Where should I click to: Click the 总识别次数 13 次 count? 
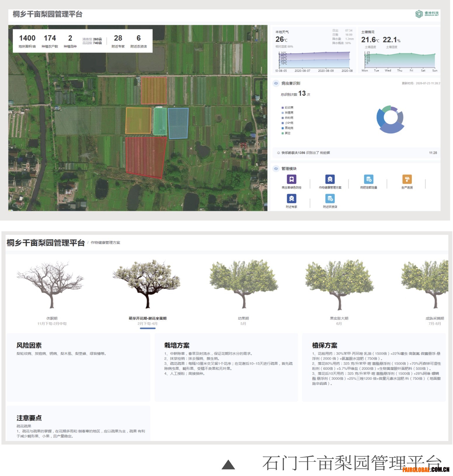295,94
